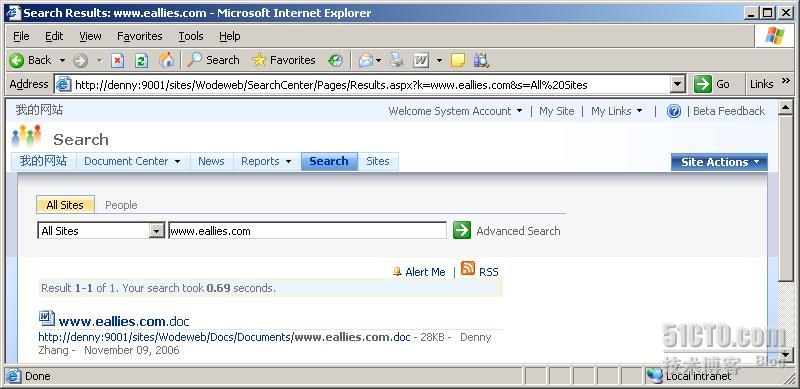Expand the Welcome System Account menu
This screenshot has height=389, width=800.
point(519,111)
